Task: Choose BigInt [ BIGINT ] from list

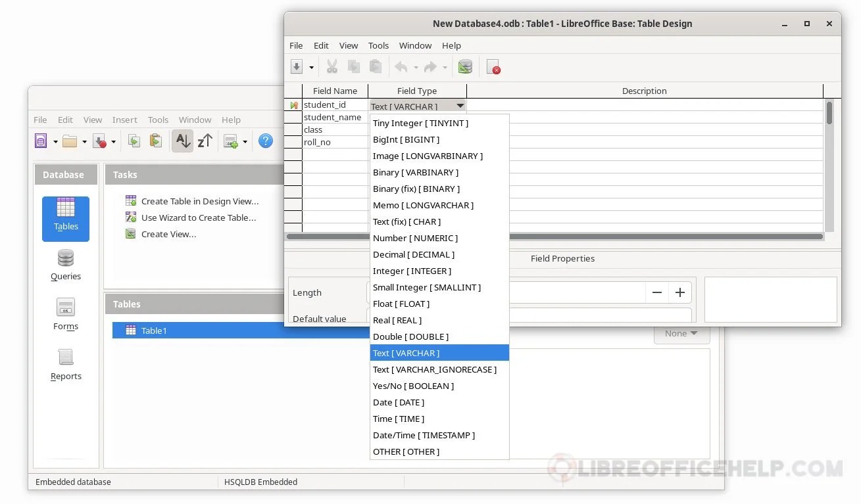Action: tap(439, 139)
